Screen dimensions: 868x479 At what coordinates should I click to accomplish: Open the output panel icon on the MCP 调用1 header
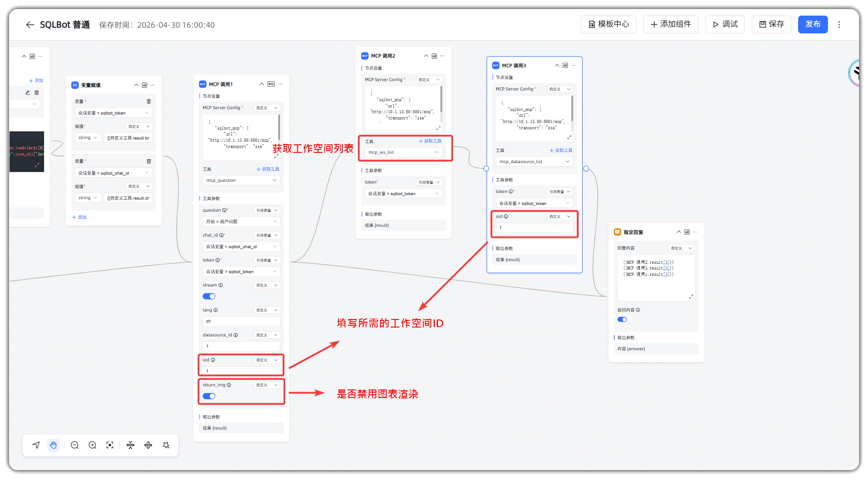pyautogui.click(x=271, y=84)
